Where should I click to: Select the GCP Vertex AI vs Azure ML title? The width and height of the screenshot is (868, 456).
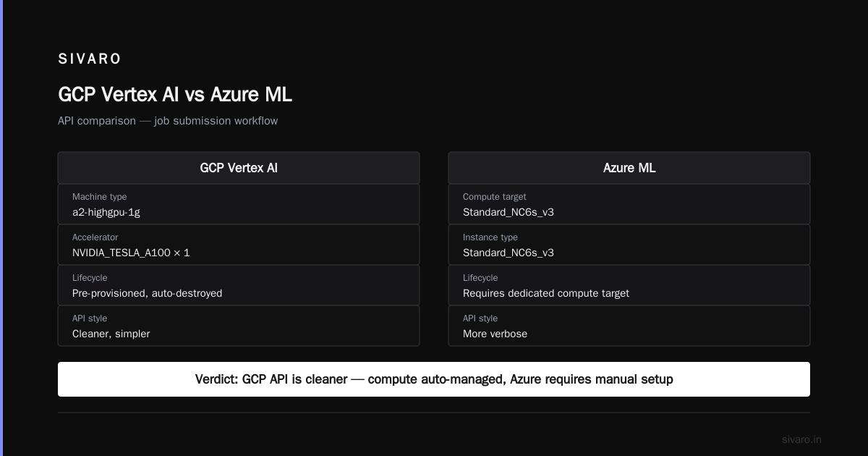pos(175,95)
